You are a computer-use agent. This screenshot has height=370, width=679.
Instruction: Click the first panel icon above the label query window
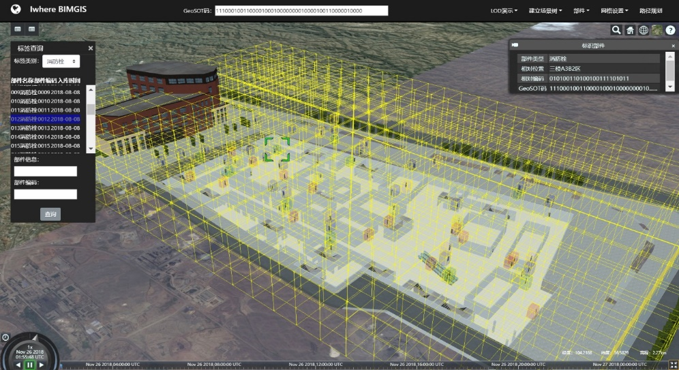[18, 29]
